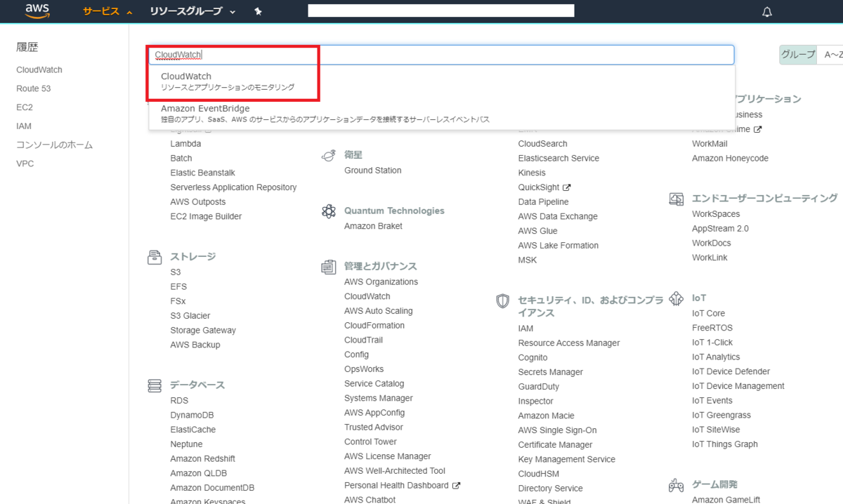This screenshot has height=504, width=843.
Task: Open AWS Glue
Action: tap(538, 231)
